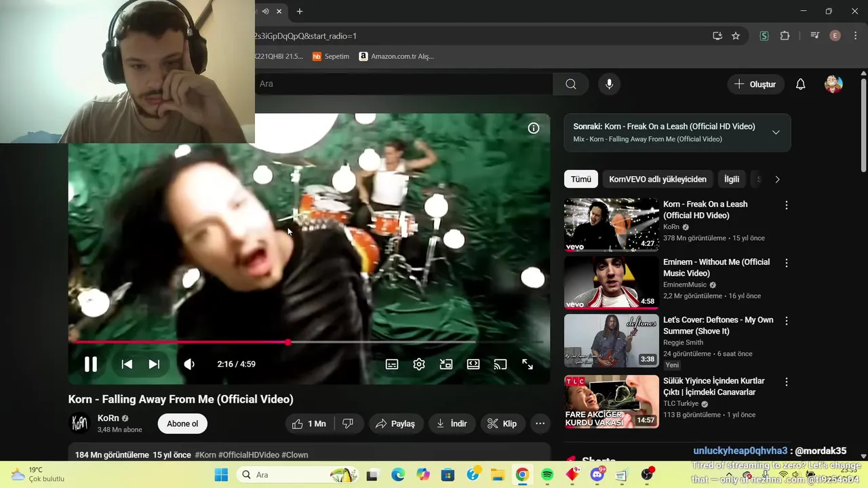Image resolution: width=868 pixels, height=488 pixels.
Task: Select the KornVEVO adlı yükleyiciden chip
Action: tap(658, 179)
